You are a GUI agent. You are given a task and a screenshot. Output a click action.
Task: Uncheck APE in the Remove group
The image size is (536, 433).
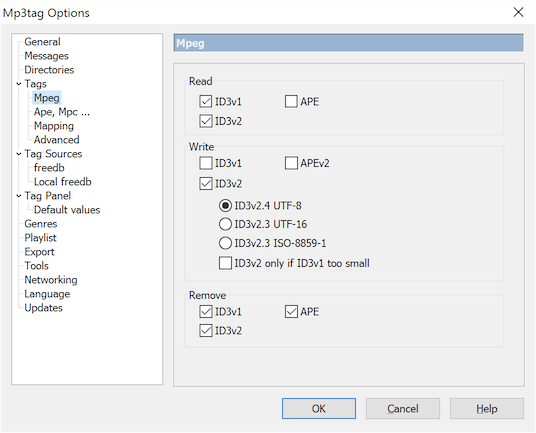[x=291, y=311]
